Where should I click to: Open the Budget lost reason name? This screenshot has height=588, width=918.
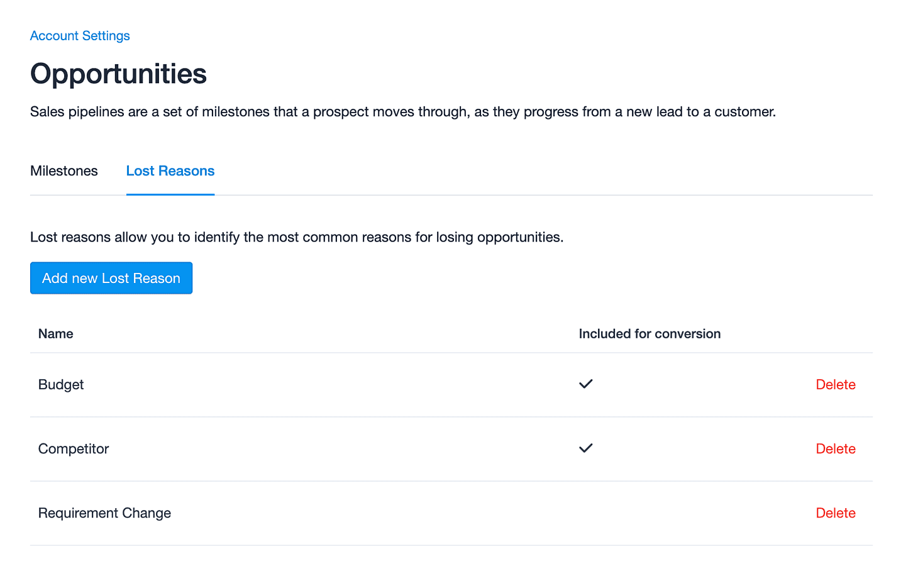click(61, 385)
